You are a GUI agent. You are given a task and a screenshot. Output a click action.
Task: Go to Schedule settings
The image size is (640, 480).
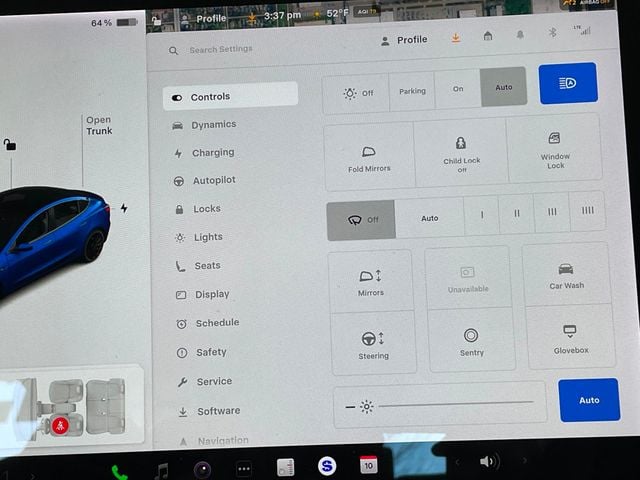click(208, 323)
